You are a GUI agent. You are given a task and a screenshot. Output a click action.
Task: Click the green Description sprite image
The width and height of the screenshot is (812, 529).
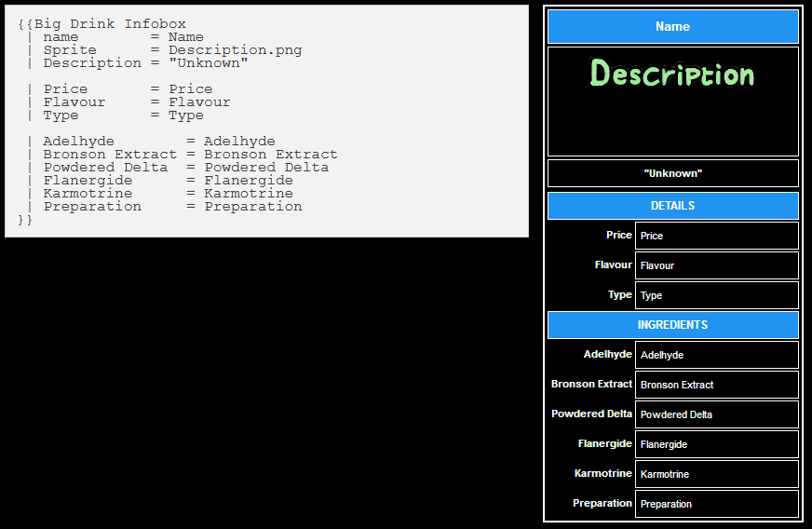[x=672, y=75]
